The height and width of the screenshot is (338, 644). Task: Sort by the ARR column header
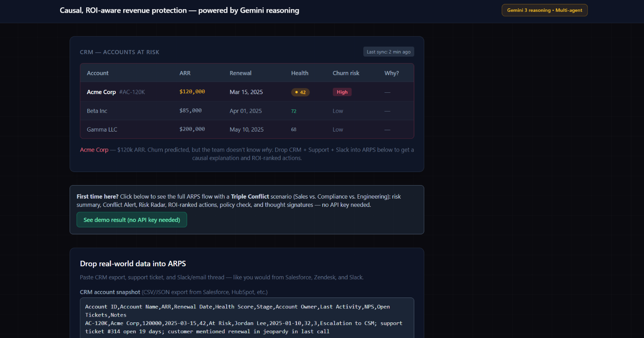point(185,73)
